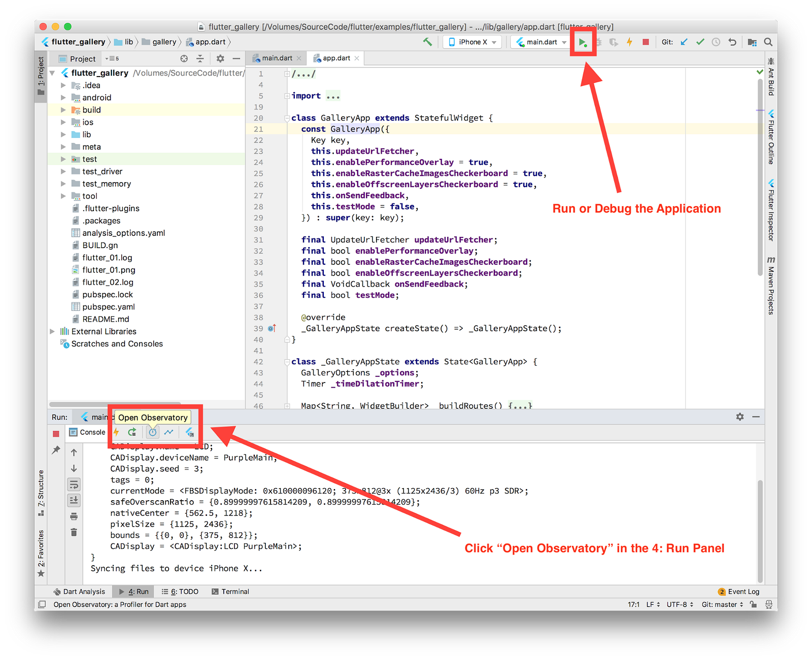This screenshot has height=660, width=812.
Task: Toggle the 2: Favorites tool window
Action: [x=41, y=553]
